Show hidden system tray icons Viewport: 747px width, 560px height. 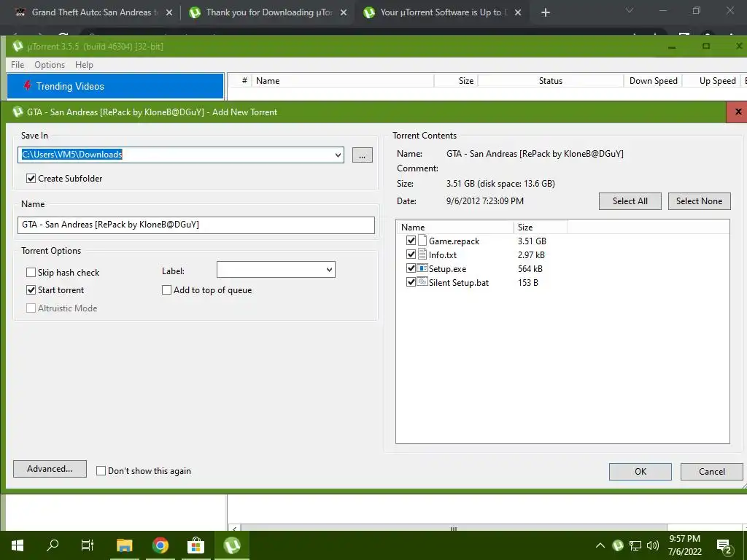pos(600,545)
